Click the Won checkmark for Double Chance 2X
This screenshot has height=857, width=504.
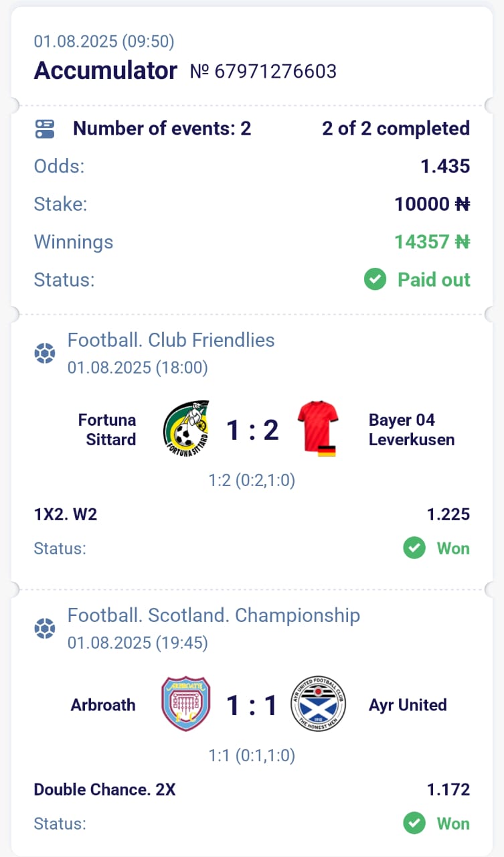(x=414, y=824)
